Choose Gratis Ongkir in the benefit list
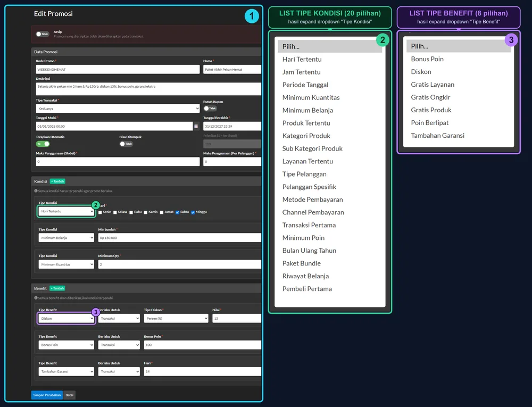The width and height of the screenshot is (532, 407). pos(430,97)
